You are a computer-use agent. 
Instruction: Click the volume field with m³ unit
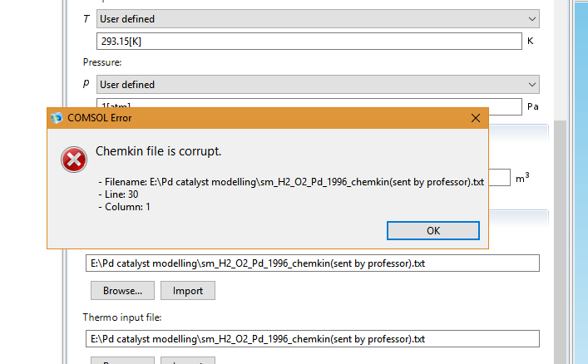tap(500, 177)
